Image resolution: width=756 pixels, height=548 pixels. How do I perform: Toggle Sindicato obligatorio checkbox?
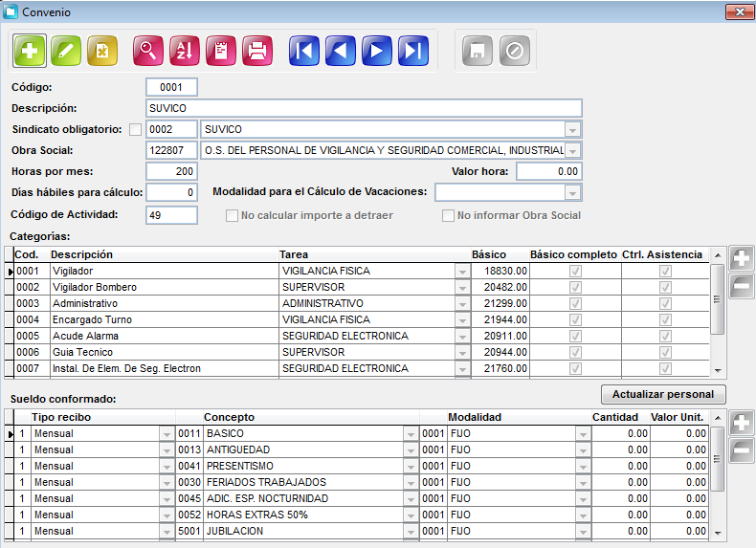pyautogui.click(x=136, y=130)
